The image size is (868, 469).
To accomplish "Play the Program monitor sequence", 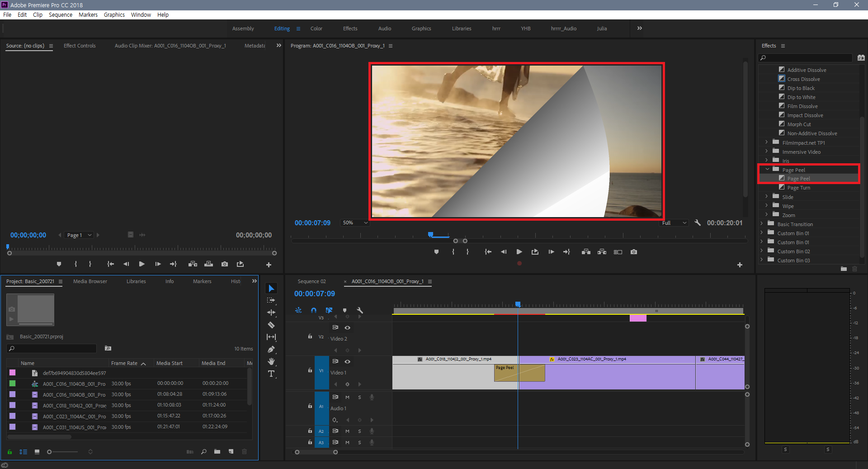I will [519, 252].
